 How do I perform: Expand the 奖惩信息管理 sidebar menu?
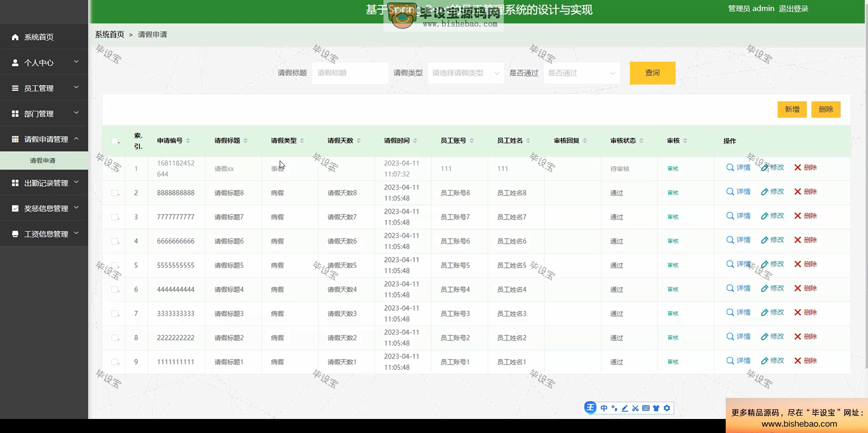click(44, 208)
